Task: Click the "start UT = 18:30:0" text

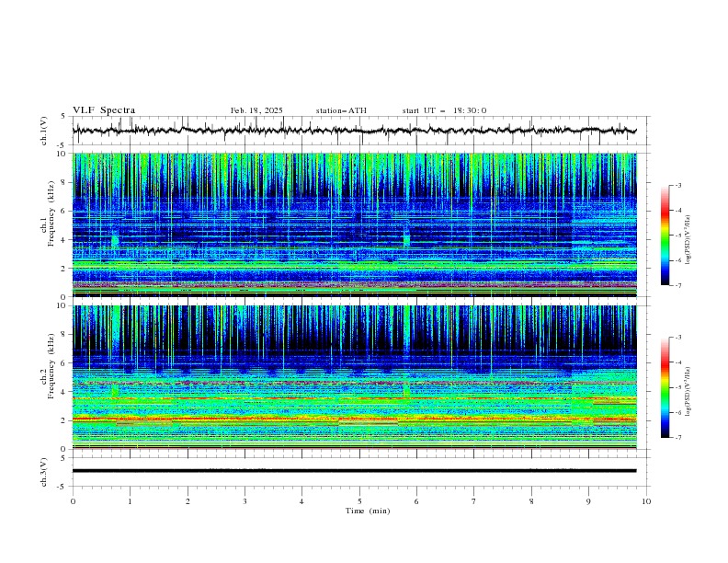Action: tap(444, 110)
